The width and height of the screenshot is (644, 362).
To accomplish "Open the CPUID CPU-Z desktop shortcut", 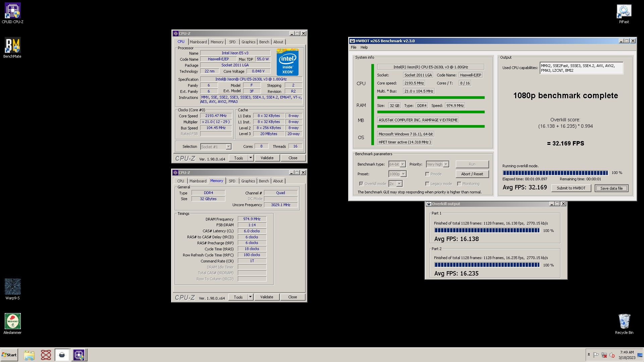I will (x=12, y=13).
